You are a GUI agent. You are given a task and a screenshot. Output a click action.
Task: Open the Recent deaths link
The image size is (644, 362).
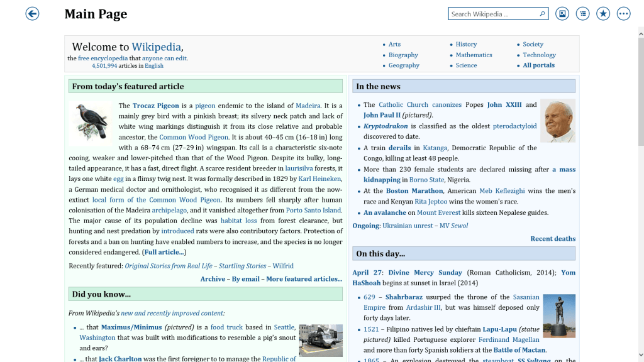(x=553, y=238)
